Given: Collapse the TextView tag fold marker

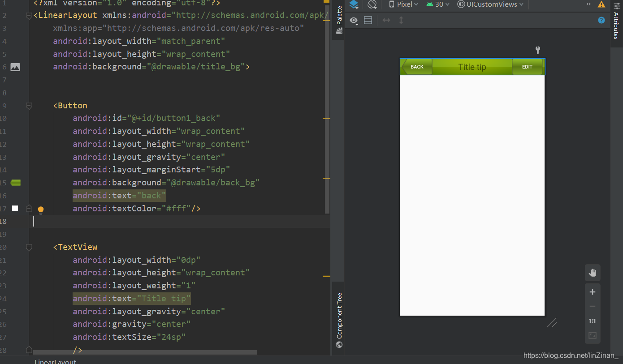Looking at the screenshot, I should tap(29, 247).
